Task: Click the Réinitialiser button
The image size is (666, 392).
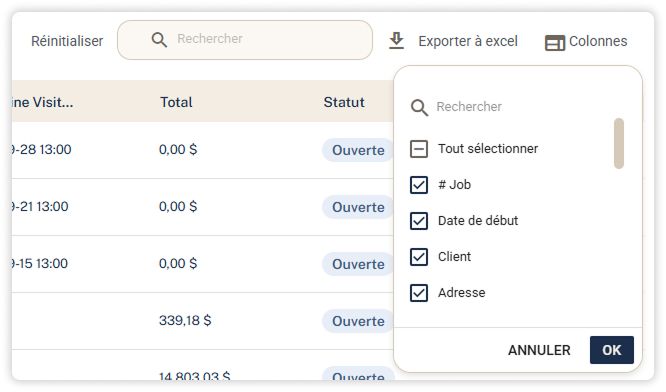Action: point(67,41)
